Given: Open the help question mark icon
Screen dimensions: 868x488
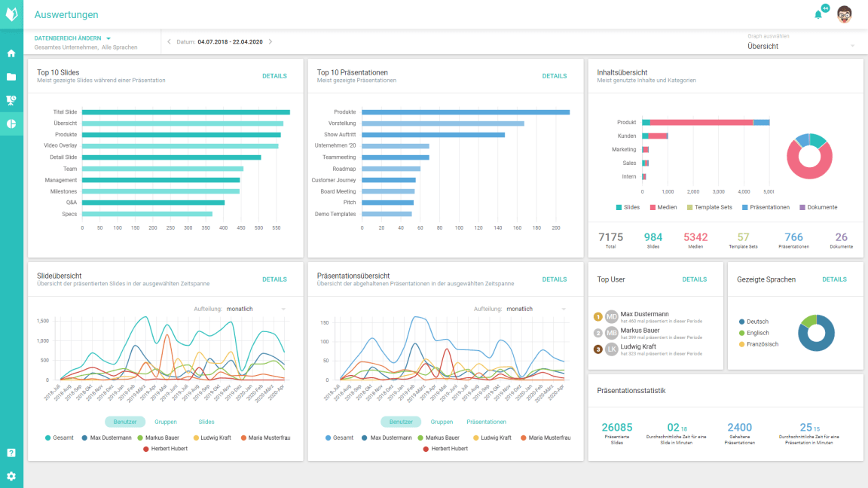Looking at the screenshot, I should [11, 453].
